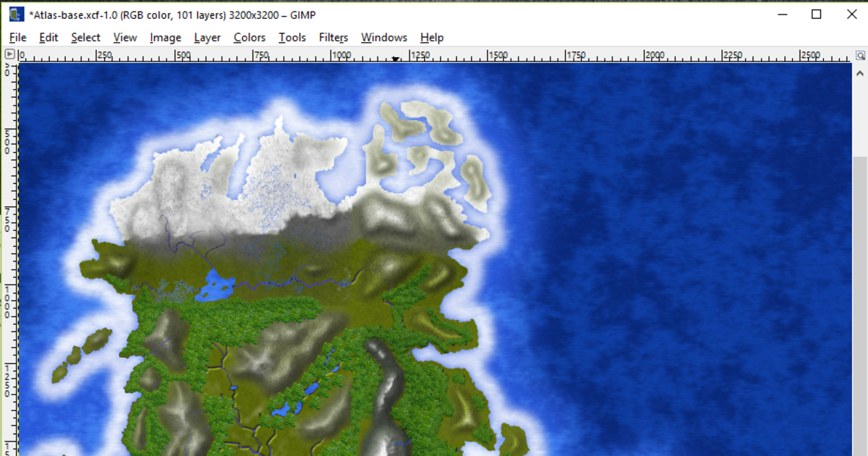Open the File menu
The height and width of the screenshot is (456, 868).
pos(17,37)
